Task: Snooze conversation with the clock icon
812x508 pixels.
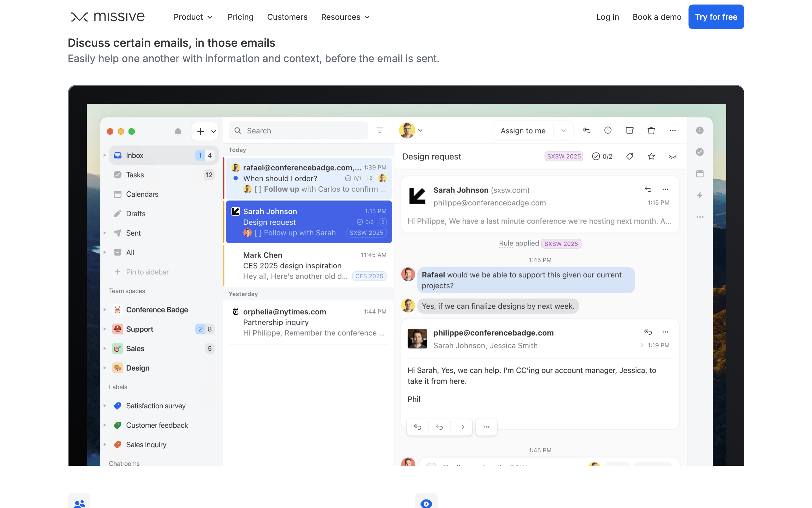Action: (608, 130)
